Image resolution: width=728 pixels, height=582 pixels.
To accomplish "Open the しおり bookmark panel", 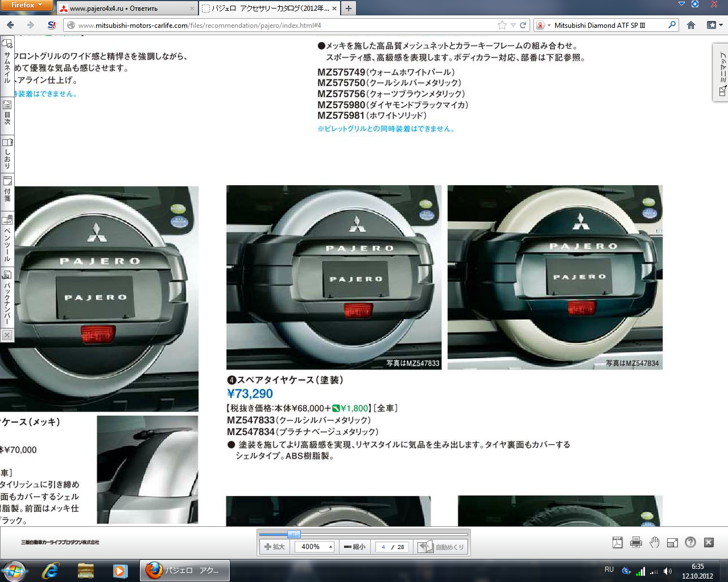I will tap(7, 153).
